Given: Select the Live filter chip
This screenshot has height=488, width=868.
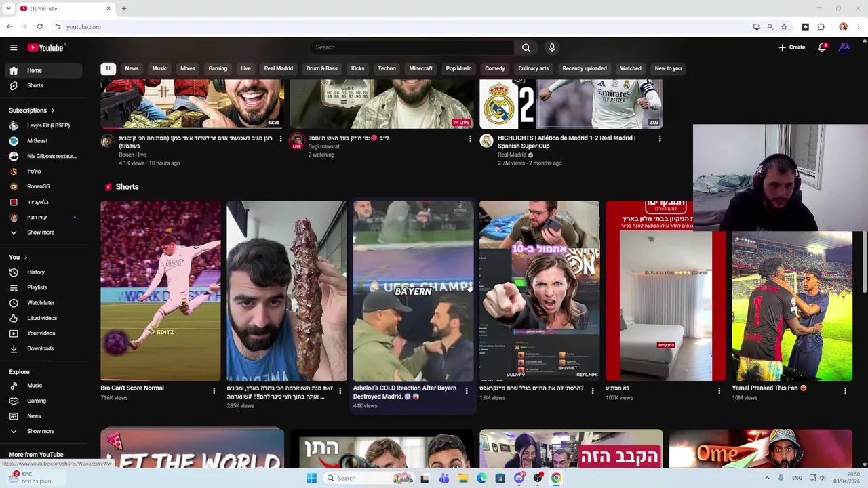Looking at the screenshot, I should tap(245, 68).
